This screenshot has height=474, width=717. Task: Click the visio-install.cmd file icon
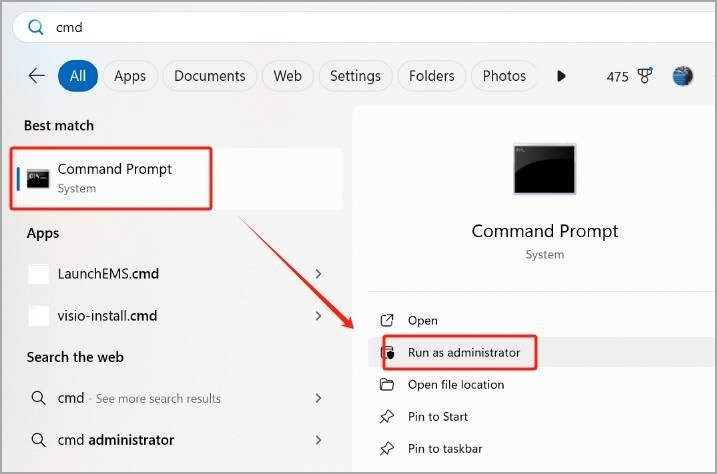point(38,316)
